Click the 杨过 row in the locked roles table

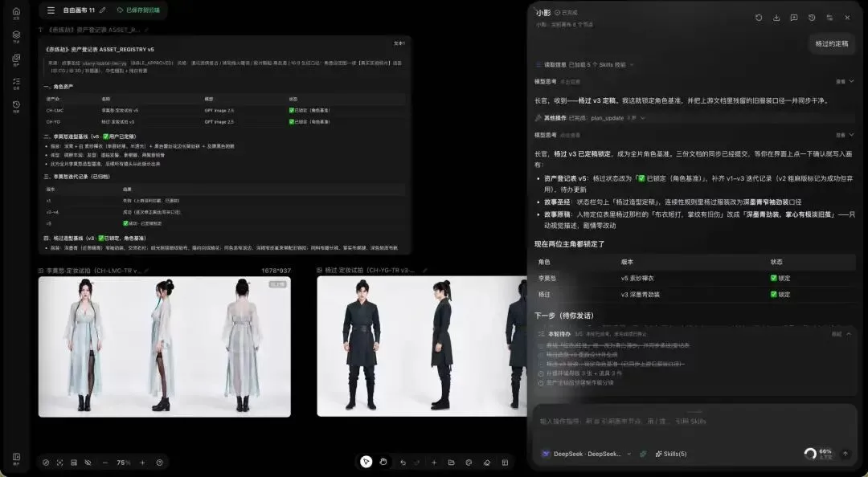coord(694,295)
